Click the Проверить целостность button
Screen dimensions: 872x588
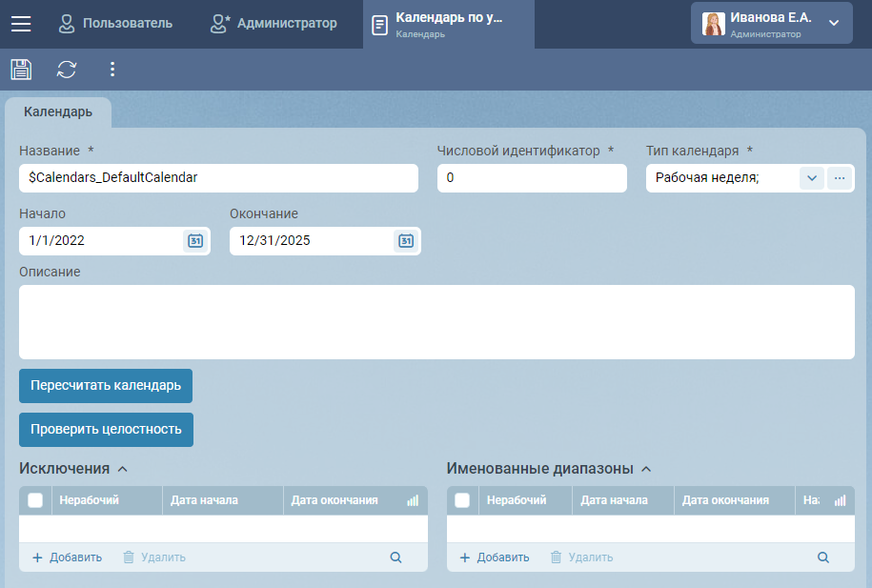[x=106, y=430]
